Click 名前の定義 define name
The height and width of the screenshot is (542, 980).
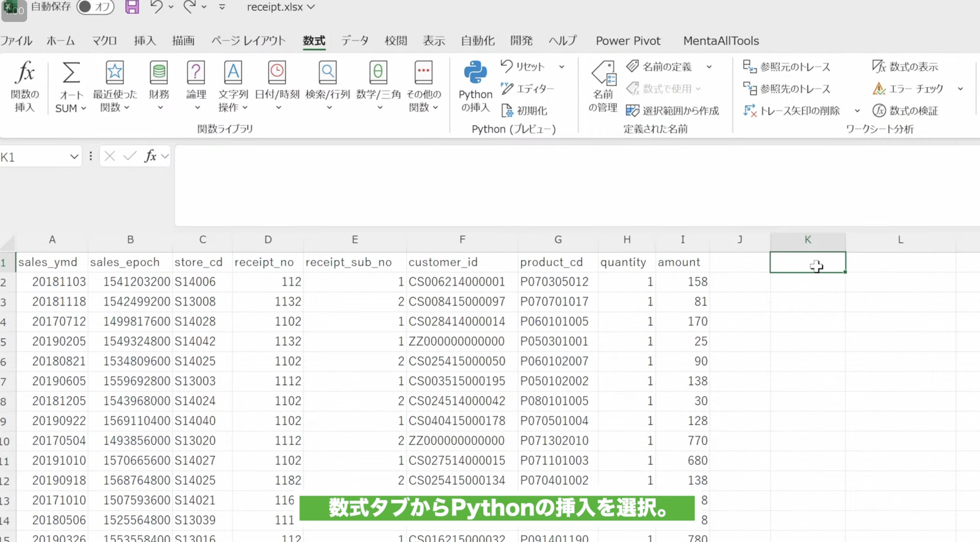coord(658,67)
